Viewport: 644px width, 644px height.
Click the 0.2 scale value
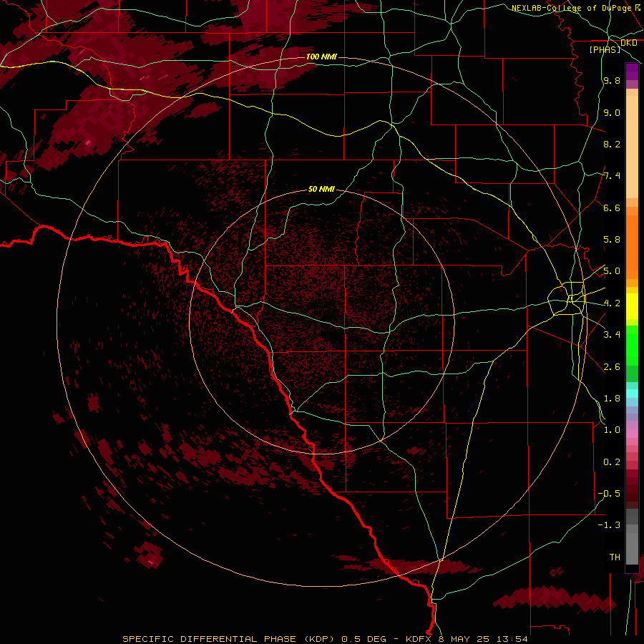(x=612, y=462)
